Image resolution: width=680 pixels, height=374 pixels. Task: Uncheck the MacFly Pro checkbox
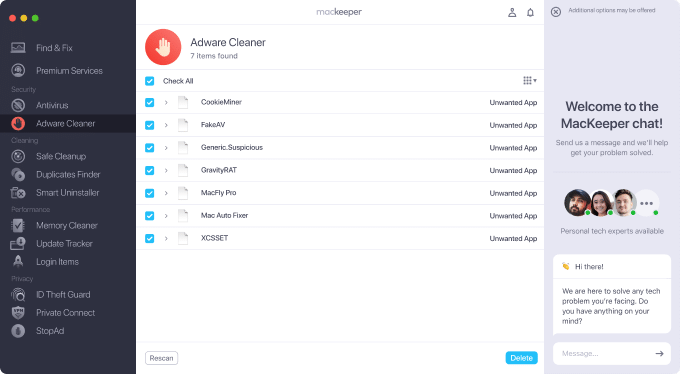click(x=150, y=193)
